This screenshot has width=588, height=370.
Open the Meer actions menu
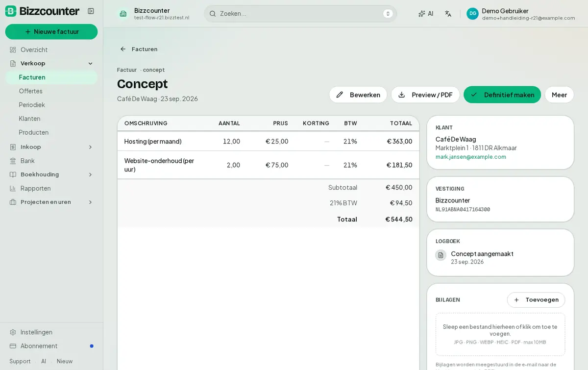[559, 95]
